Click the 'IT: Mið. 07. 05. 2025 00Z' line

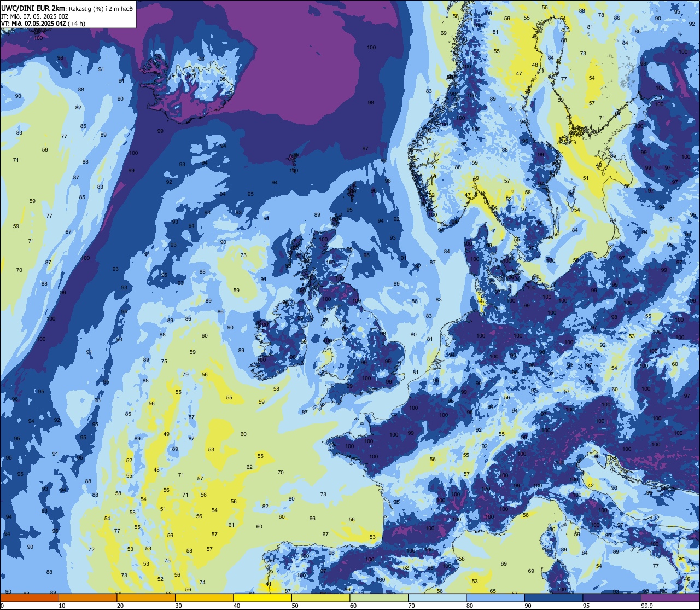pyautogui.click(x=35, y=16)
